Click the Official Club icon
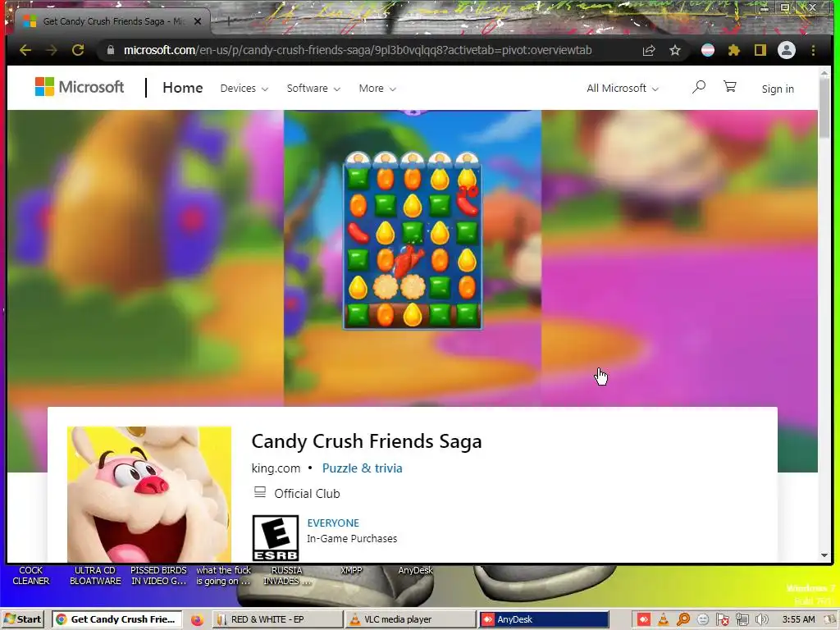840x630 pixels. pos(260,492)
